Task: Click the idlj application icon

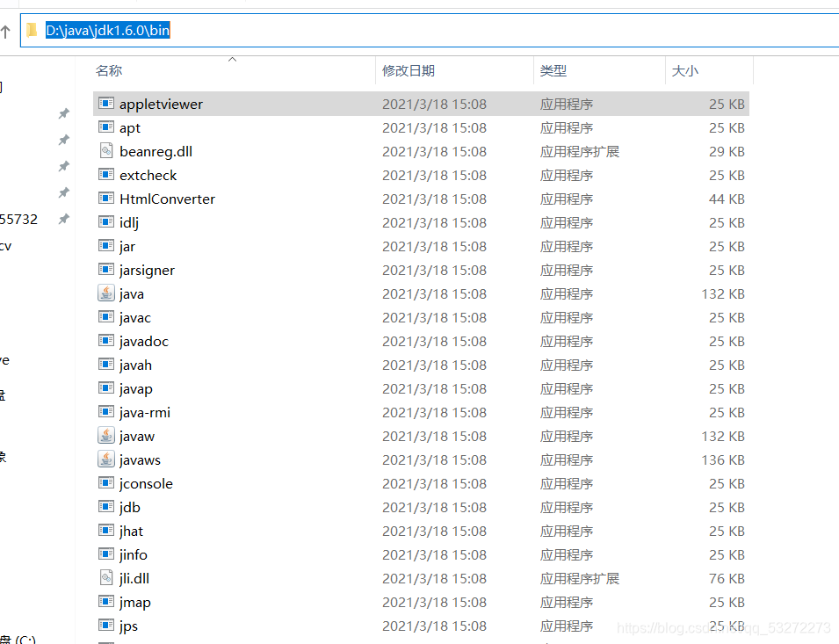Action: click(x=106, y=222)
